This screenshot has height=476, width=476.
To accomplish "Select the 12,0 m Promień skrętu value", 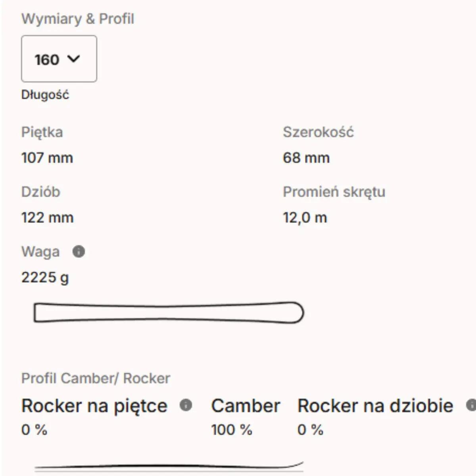I will click(305, 217).
